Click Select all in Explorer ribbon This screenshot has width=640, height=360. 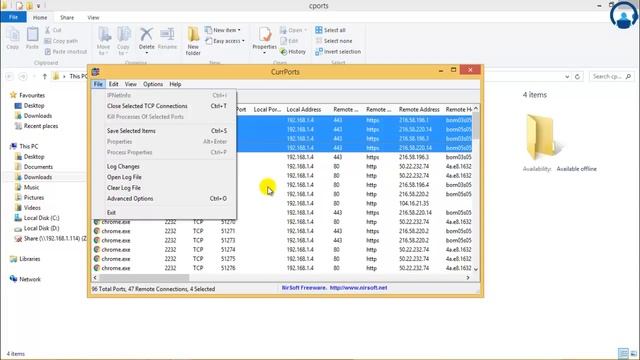[330, 30]
